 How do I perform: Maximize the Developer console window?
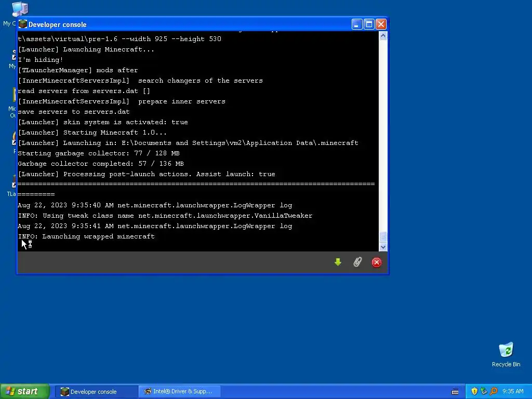coord(369,24)
